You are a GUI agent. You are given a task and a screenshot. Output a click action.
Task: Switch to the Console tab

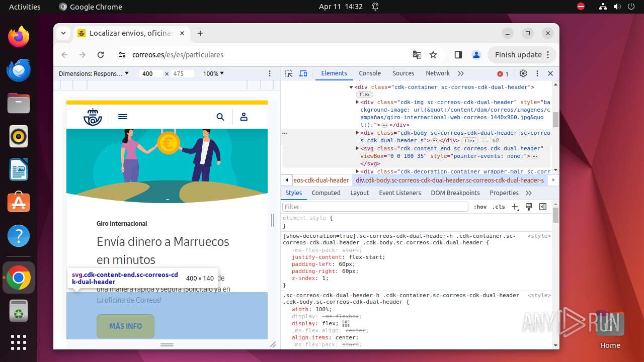(x=370, y=73)
